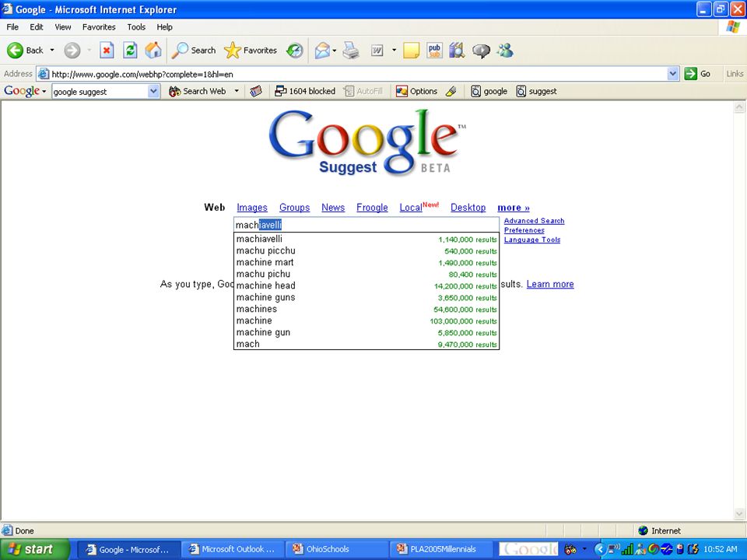Expand the Google Toolbar search box dropdown

[153, 92]
